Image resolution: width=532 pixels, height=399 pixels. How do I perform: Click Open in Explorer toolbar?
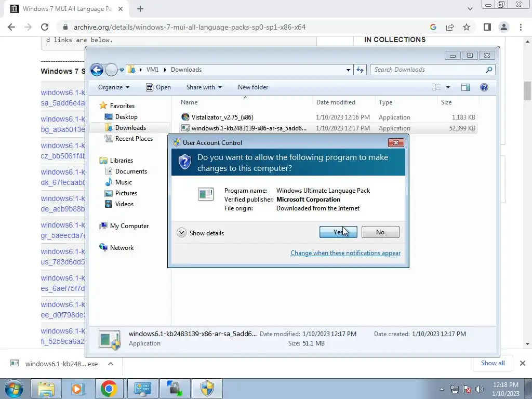pos(158,87)
